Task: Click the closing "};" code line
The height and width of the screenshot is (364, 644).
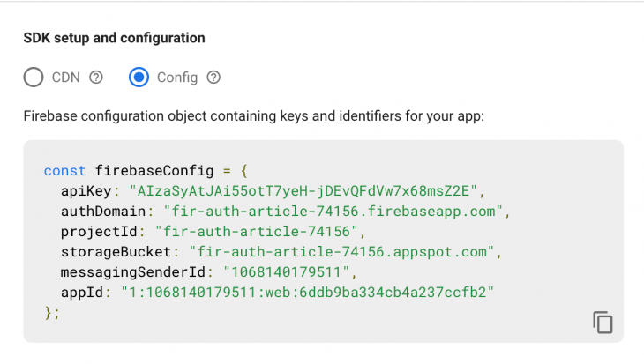Action: pos(52,313)
